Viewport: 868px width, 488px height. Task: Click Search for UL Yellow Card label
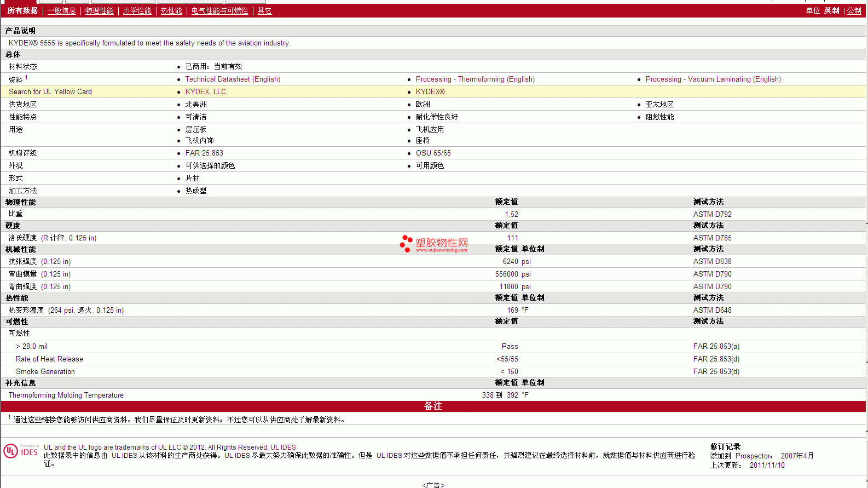(50, 91)
